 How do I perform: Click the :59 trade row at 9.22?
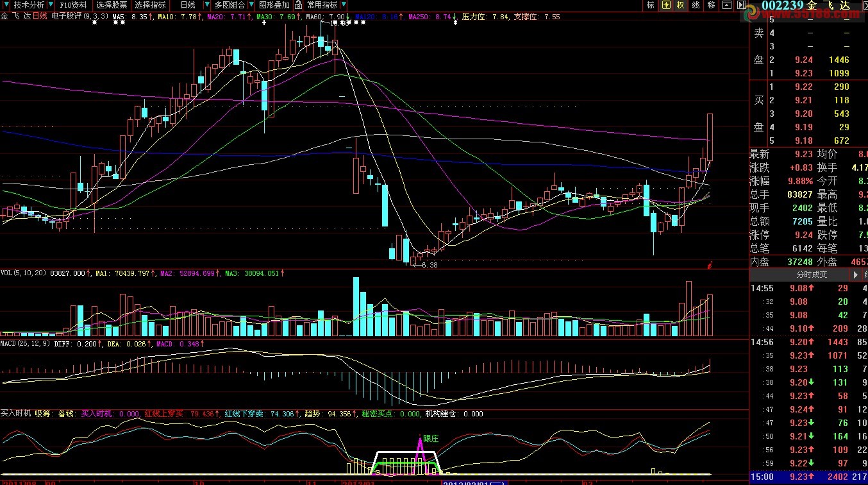tap(809, 463)
